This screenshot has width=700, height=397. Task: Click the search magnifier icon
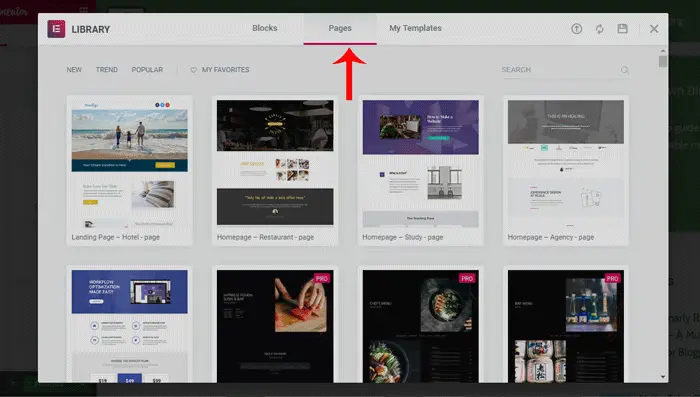tap(625, 70)
